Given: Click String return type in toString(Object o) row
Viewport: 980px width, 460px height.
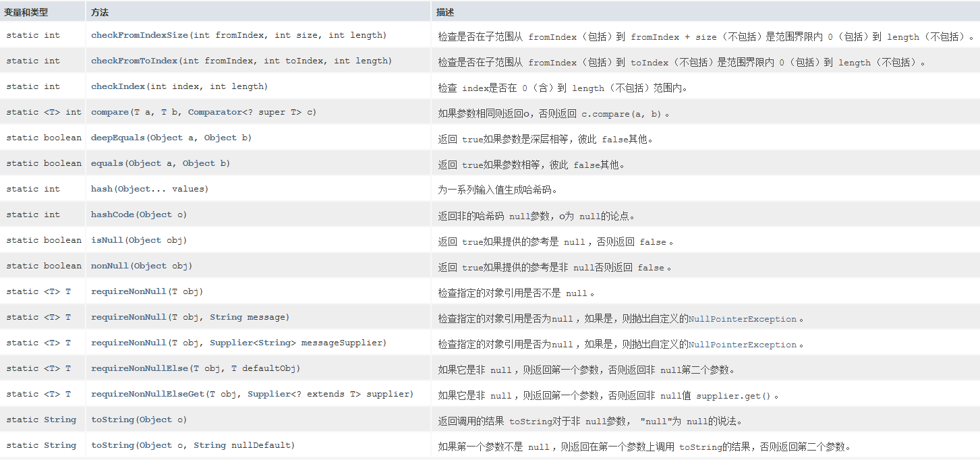Looking at the screenshot, I should (x=60, y=420).
